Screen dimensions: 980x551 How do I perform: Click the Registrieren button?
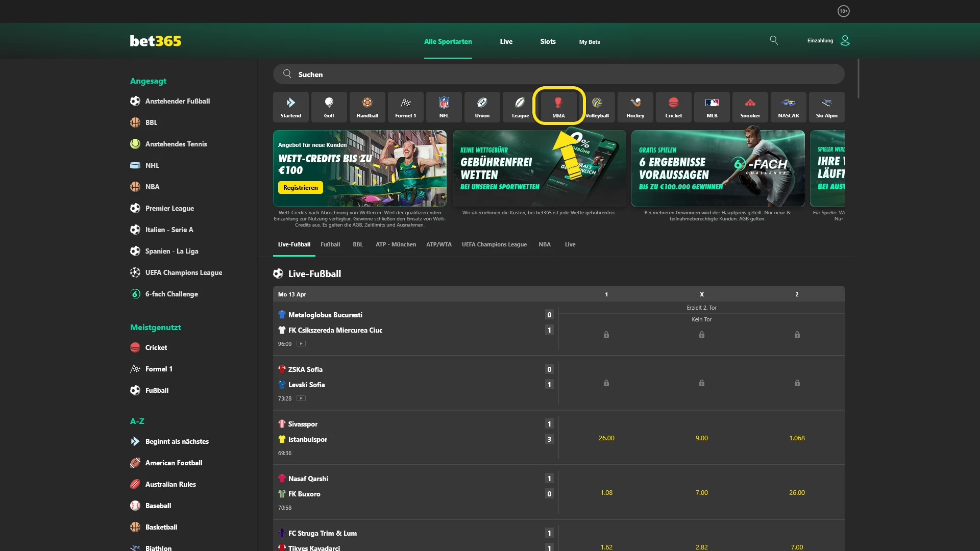300,187
